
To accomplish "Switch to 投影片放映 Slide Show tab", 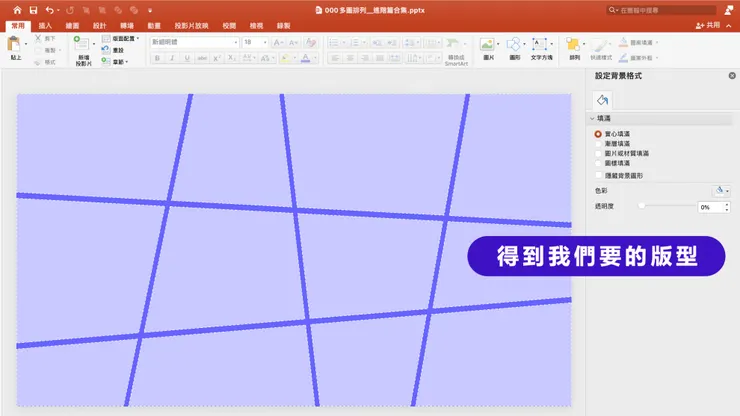I will (191, 26).
